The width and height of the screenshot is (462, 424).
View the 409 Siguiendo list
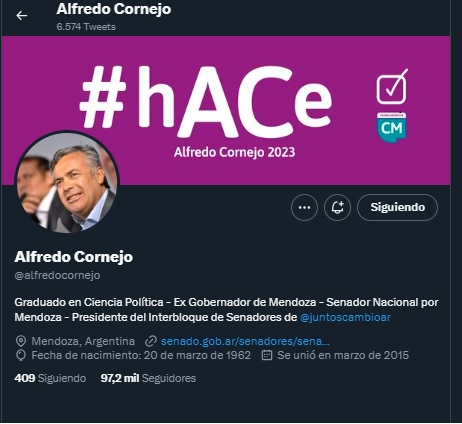pos(50,378)
